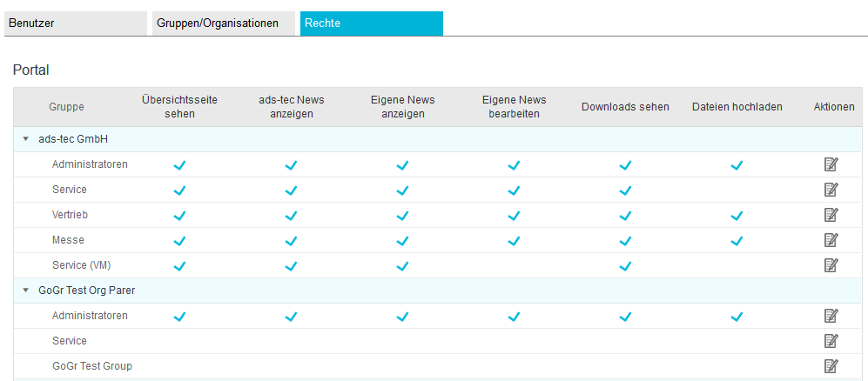Image resolution: width=868 pixels, height=381 pixels.
Task: Click edit icon in GoGr Test Group row
Action: pos(831,366)
